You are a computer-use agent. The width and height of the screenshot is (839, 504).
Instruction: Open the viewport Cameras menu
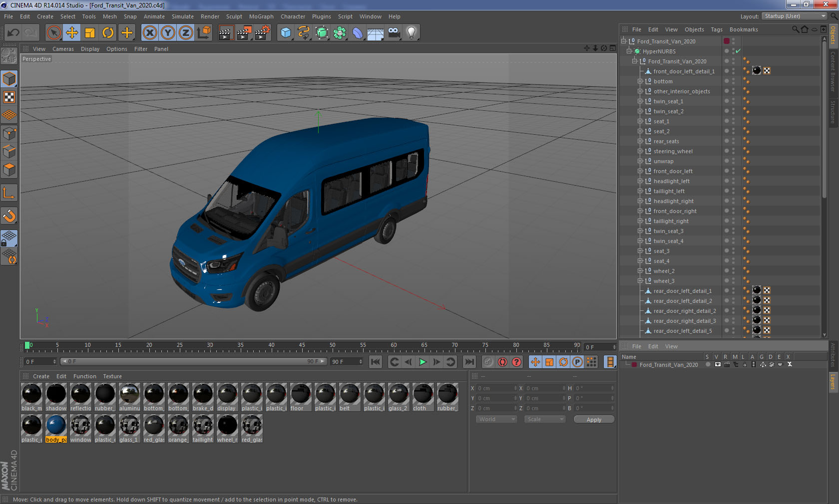[63, 49]
